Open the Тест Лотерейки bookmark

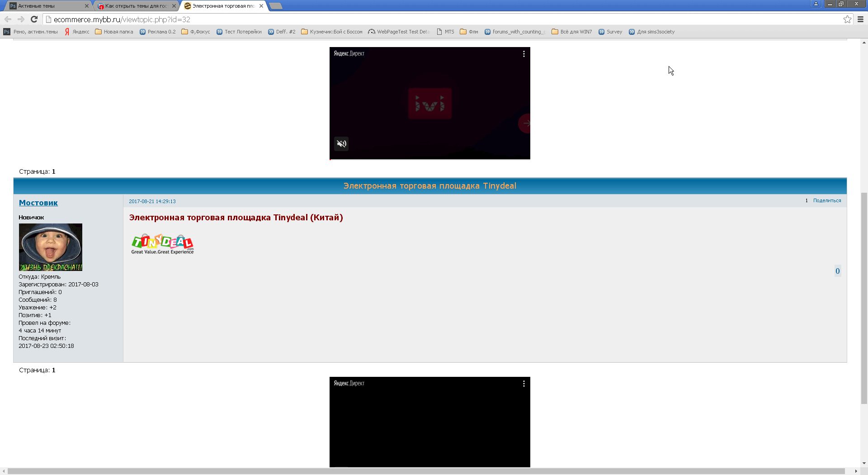coord(239,32)
